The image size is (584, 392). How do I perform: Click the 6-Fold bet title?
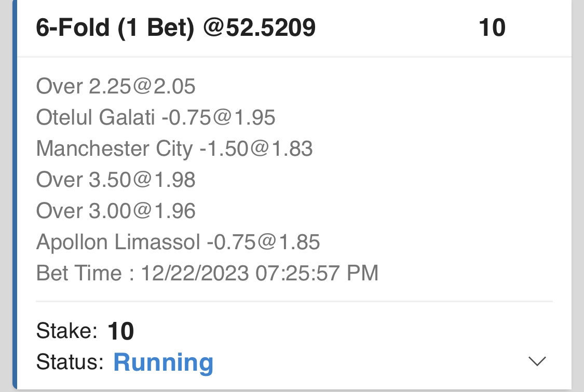tap(73, 28)
